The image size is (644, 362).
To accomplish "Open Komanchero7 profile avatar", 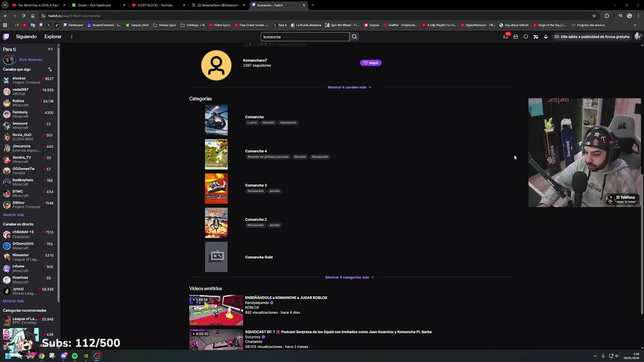I will pos(216,65).
